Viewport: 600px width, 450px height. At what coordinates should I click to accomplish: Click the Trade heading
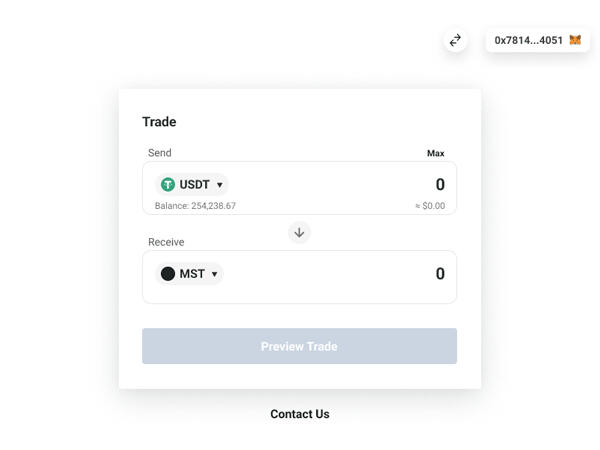click(x=159, y=122)
